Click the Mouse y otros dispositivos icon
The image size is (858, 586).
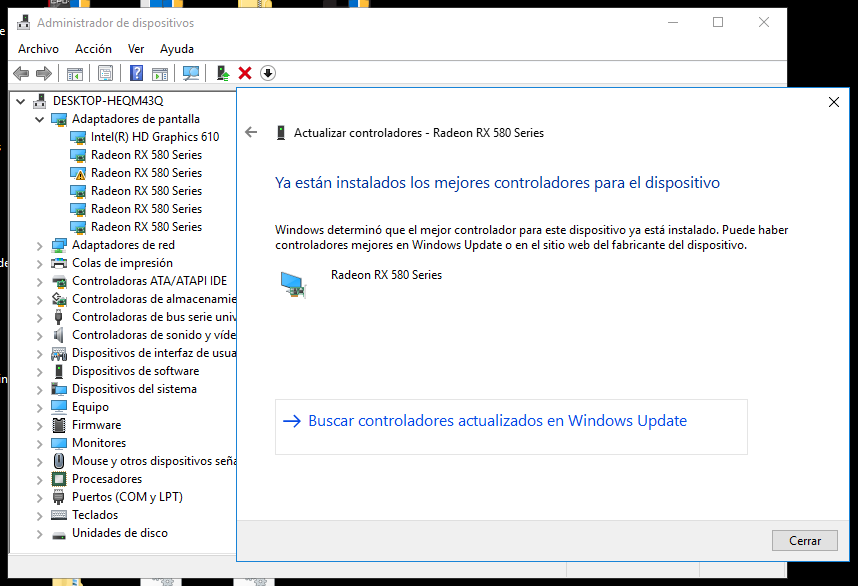59,461
